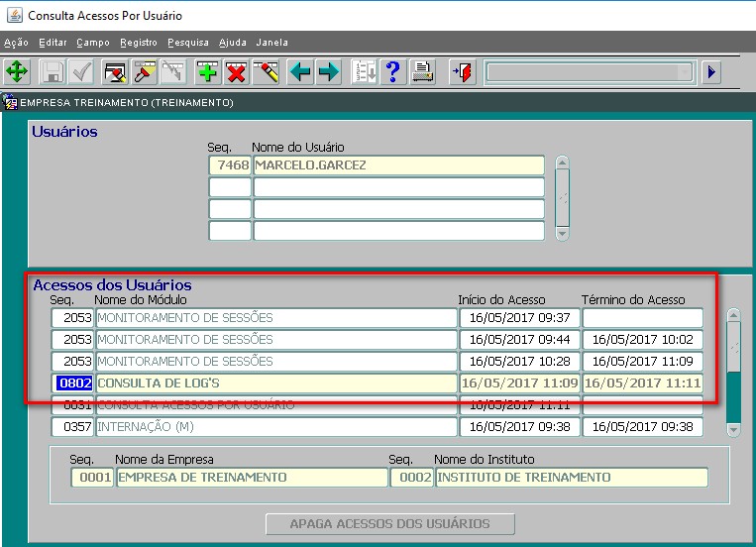Open the Ação menu

16,43
